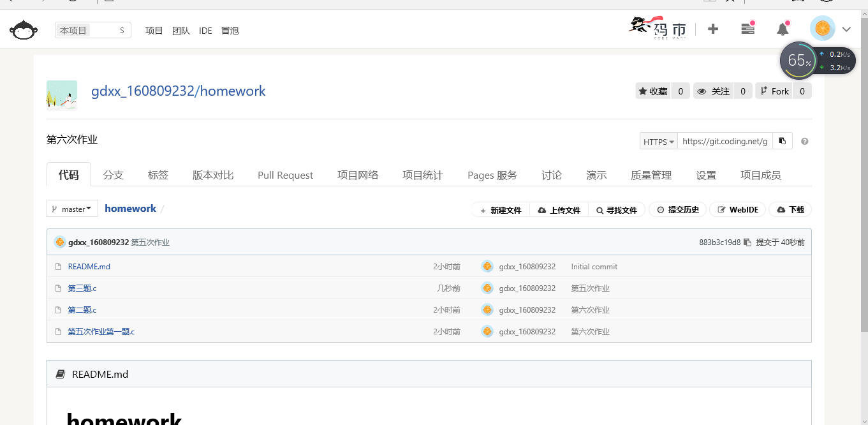Open the 讨论 tab

(552, 175)
